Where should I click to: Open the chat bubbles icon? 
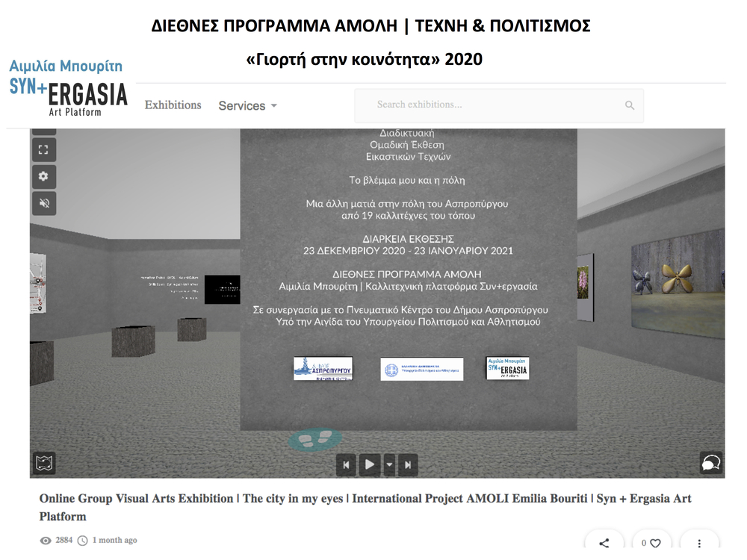[710, 463]
